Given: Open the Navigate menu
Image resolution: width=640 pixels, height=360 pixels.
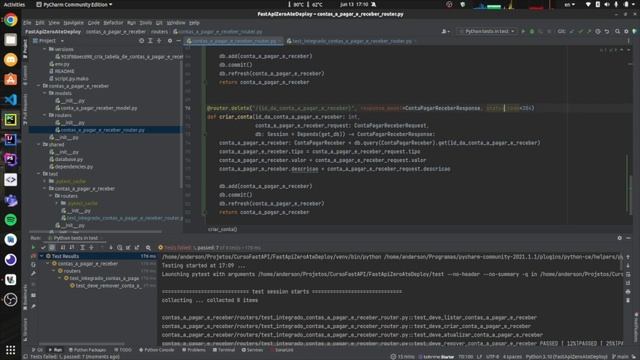Looking at the screenshot, I should pyautogui.click(x=73, y=23).
